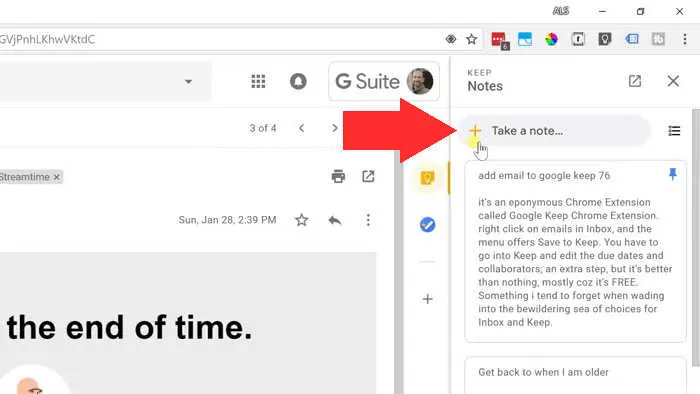View notifications bell icon
The width and height of the screenshot is (700, 394).
point(298,82)
